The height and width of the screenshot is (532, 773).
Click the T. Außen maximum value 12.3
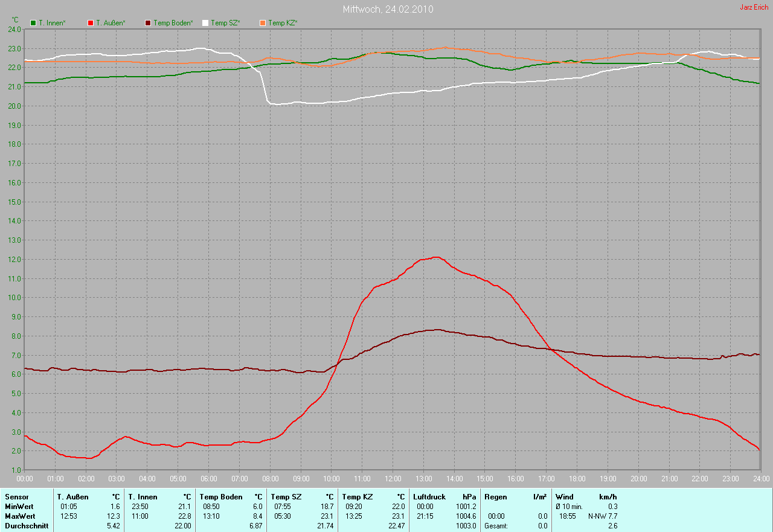tap(114, 516)
